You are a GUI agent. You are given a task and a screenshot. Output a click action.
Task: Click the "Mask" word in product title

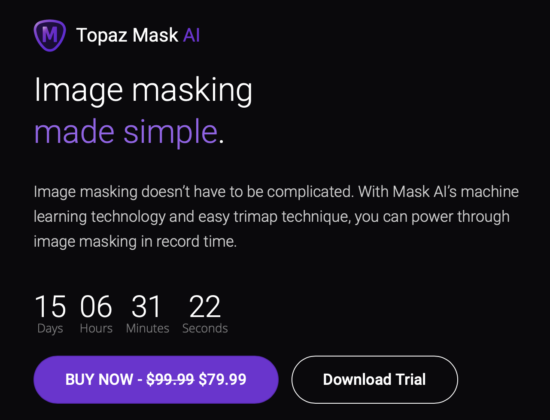click(155, 35)
